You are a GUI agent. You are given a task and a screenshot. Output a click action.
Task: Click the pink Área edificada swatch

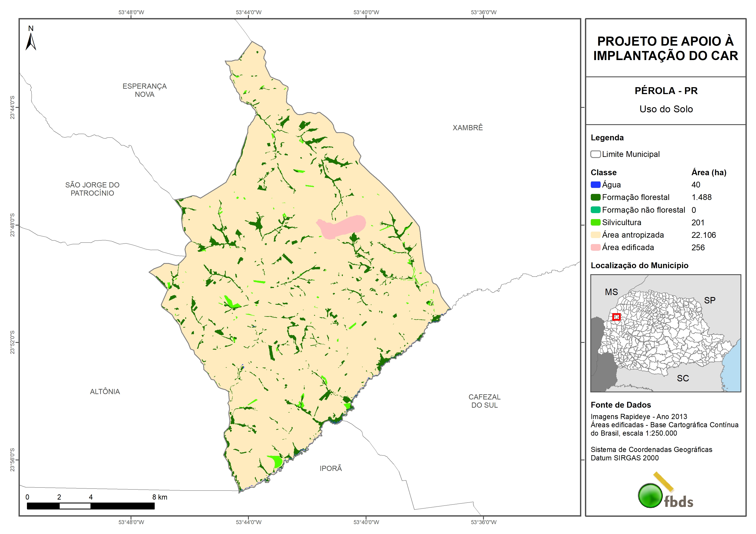[595, 248]
